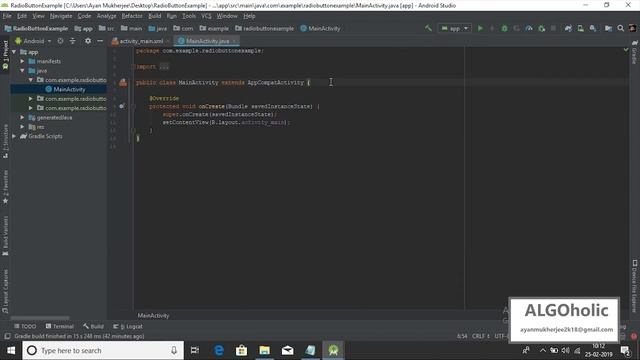Viewport: 640px width, 360px height.
Task: Click the MainActivity breadcrumb in navigation bar
Action: coord(320,28)
